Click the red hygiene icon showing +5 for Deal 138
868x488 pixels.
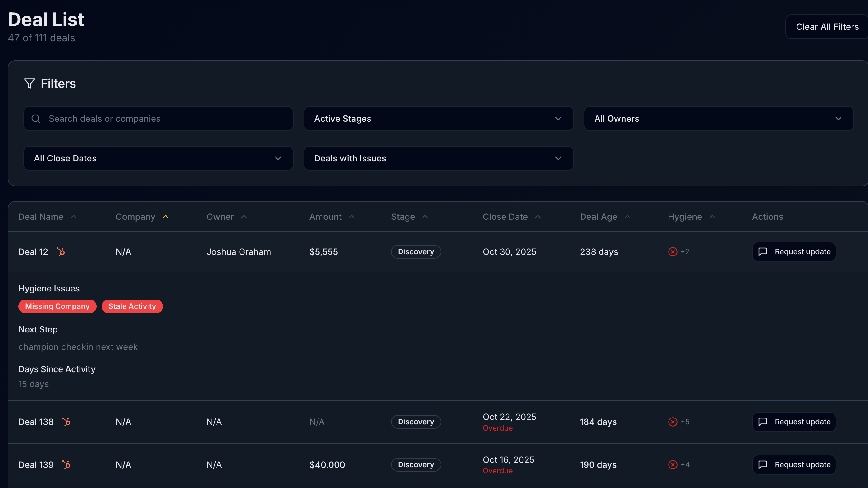click(x=673, y=422)
